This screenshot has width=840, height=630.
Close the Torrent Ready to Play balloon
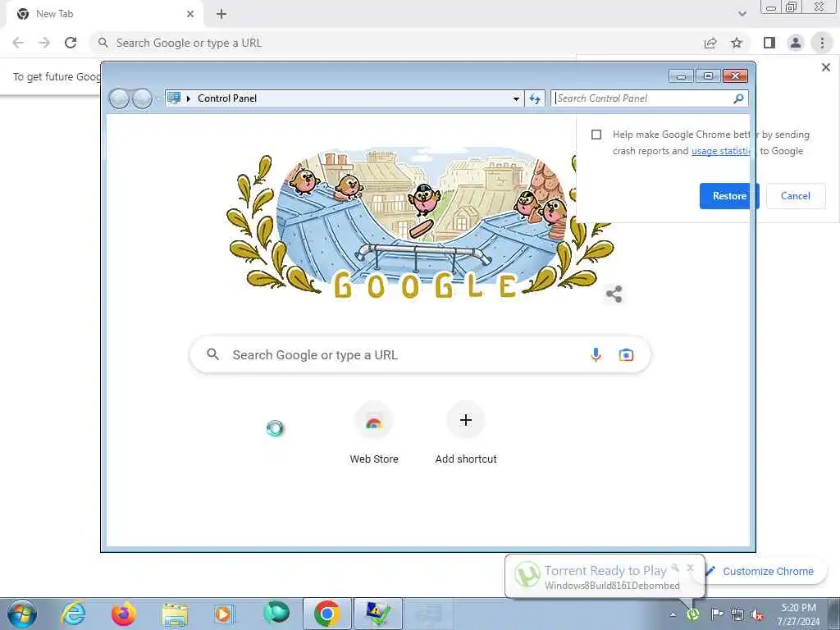point(690,568)
